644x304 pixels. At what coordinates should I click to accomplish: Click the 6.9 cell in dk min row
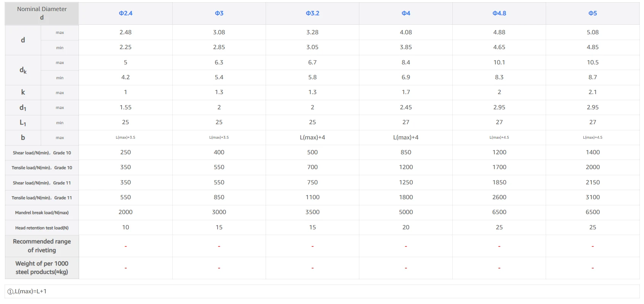click(406, 77)
